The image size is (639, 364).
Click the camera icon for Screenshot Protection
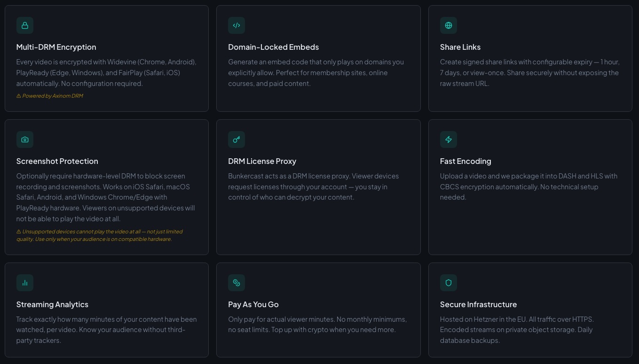[x=25, y=139]
